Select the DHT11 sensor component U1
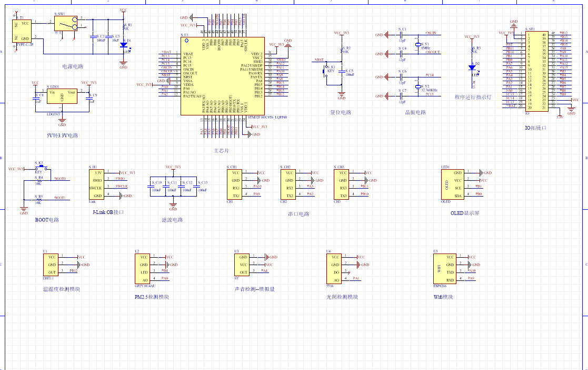 click(52, 265)
